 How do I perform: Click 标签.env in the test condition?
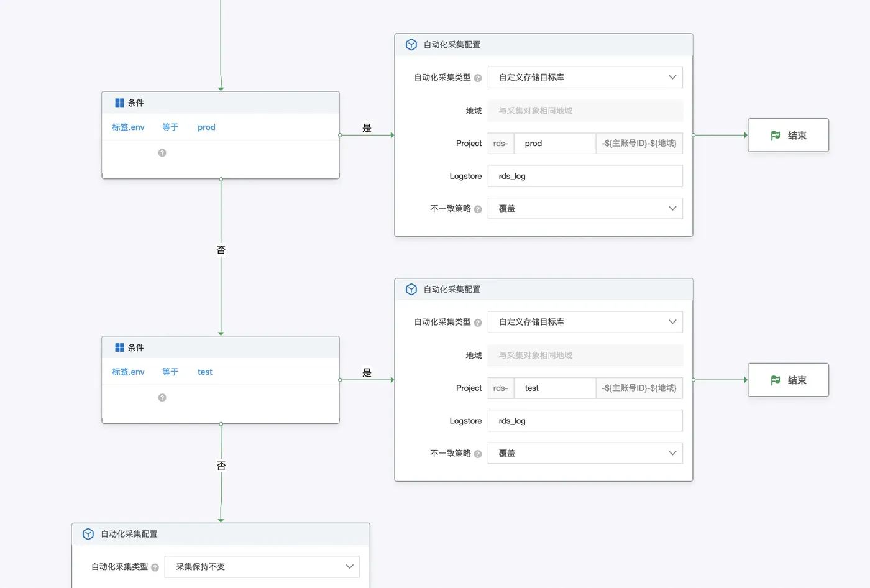click(x=128, y=372)
